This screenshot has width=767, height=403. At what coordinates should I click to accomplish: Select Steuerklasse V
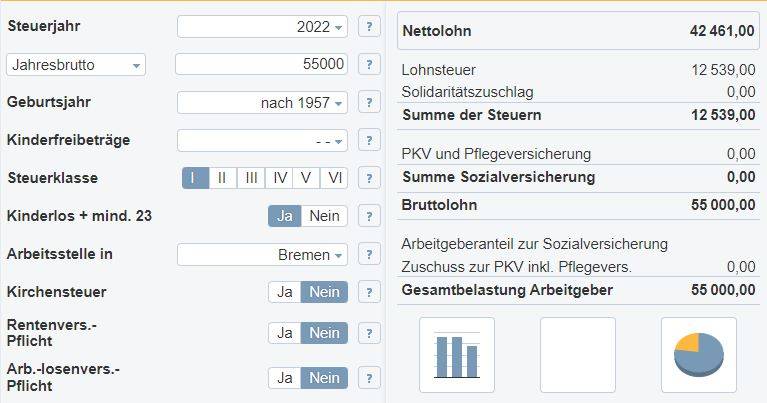(x=306, y=178)
